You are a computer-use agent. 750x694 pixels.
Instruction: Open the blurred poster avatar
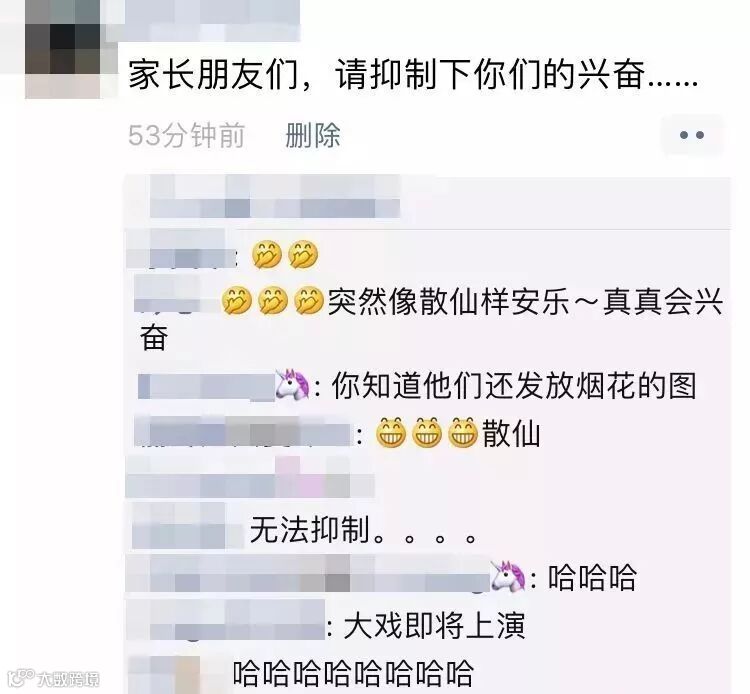(x=63, y=49)
